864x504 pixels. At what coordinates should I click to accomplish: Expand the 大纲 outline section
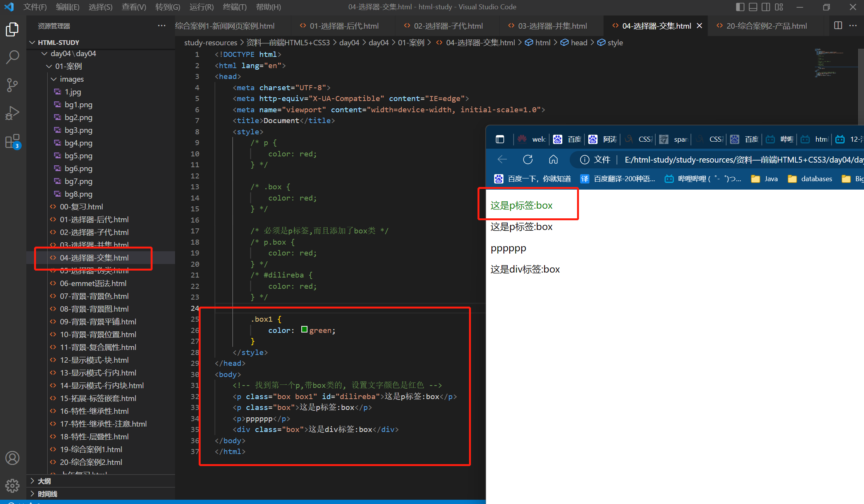point(101,481)
